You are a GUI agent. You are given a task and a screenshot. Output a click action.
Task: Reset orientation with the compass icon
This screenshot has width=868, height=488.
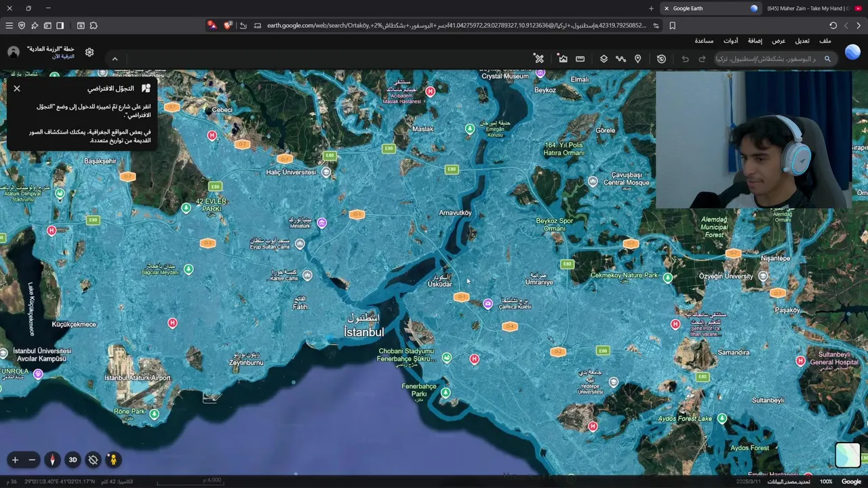pos(52,460)
